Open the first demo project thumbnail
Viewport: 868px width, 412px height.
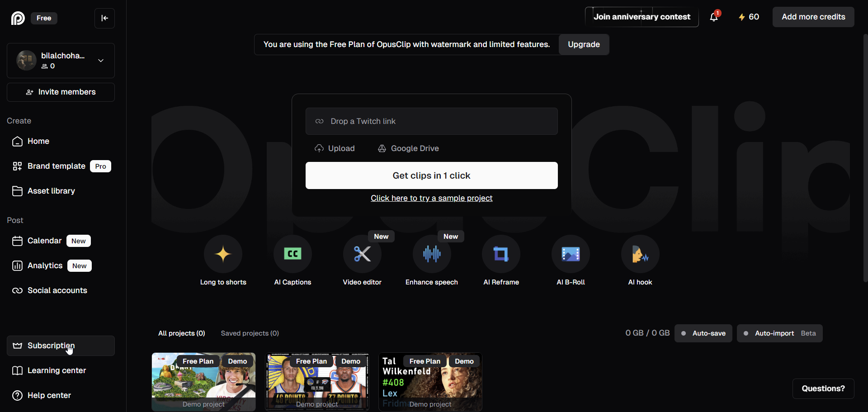[x=203, y=382]
